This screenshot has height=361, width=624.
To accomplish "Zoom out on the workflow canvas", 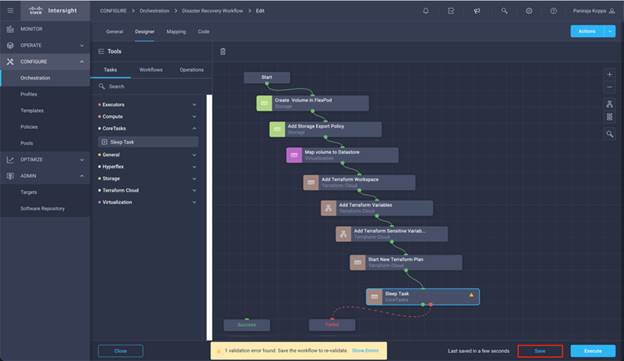I will click(x=609, y=87).
